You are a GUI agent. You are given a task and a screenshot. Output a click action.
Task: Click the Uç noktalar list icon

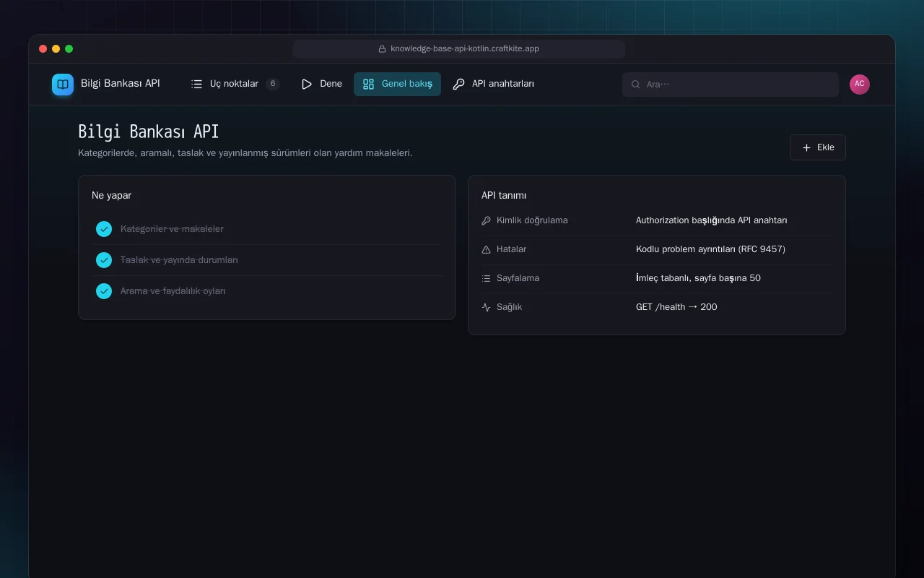(196, 84)
